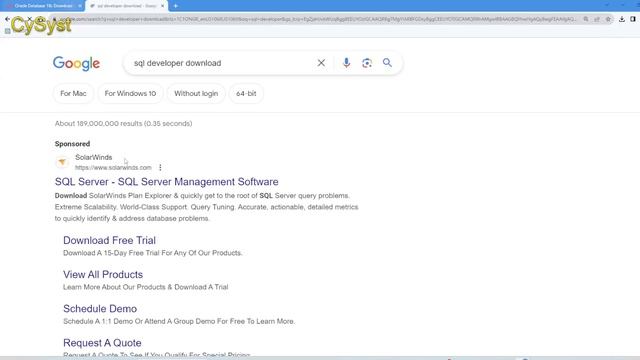Apply the For Windows 10 filter chip

click(x=130, y=93)
